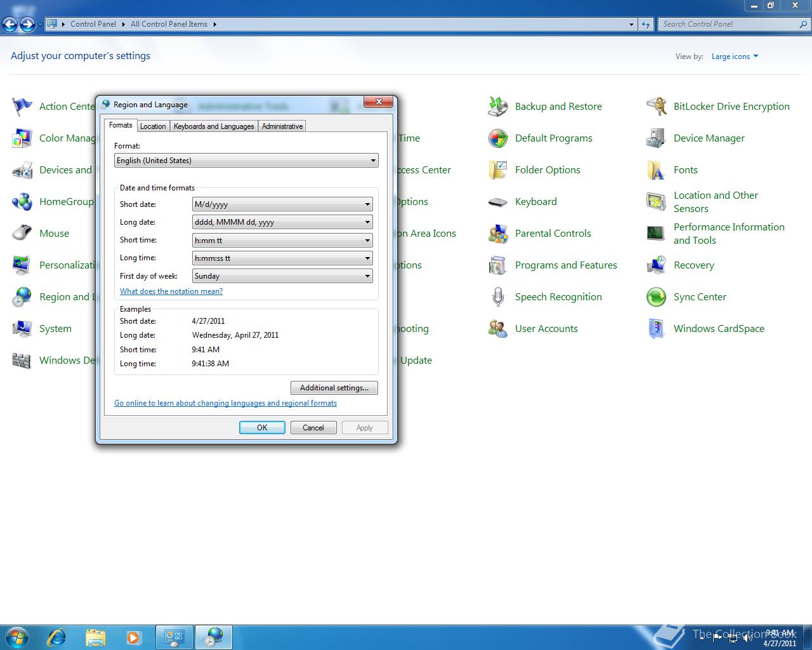Open Region and Language globe icon
The width and height of the screenshot is (812, 650).
coord(22,296)
